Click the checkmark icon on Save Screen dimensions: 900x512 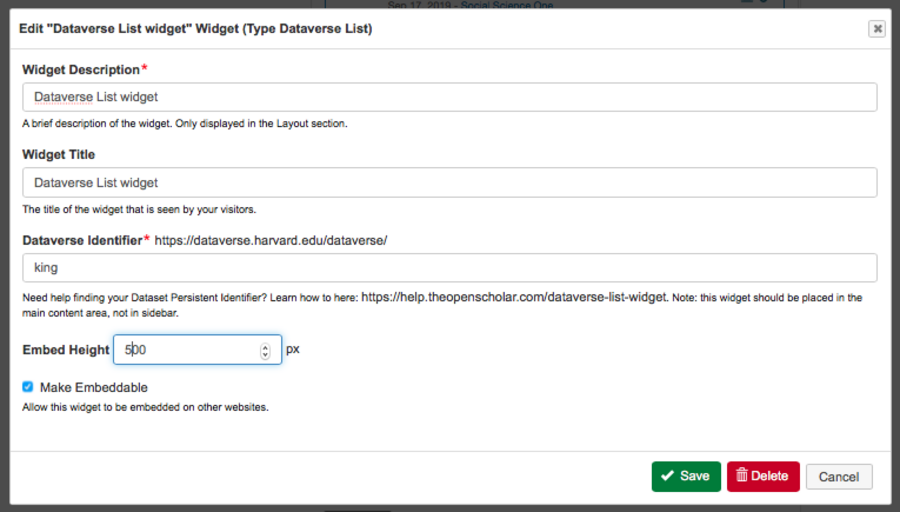tap(667, 476)
